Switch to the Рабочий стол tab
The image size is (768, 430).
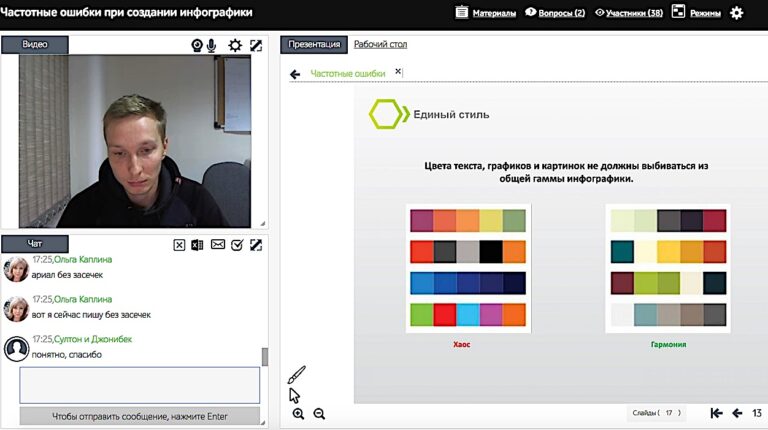(x=380, y=44)
